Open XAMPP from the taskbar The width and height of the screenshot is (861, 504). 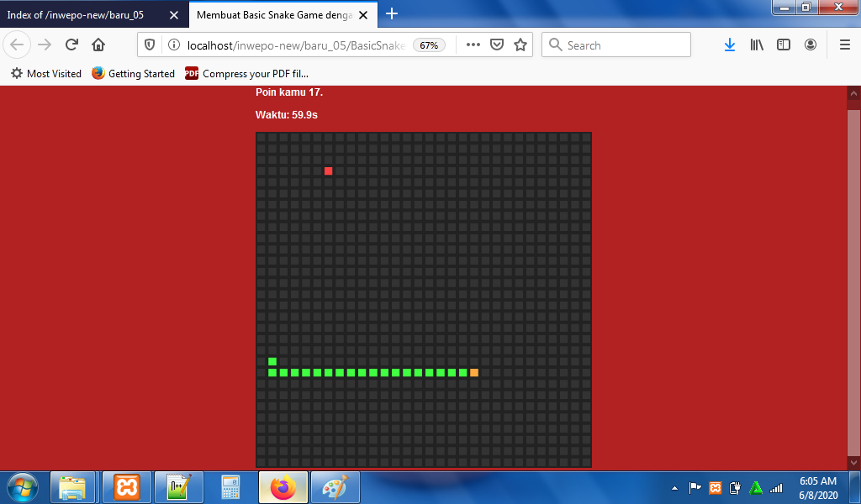(x=127, y=487)
